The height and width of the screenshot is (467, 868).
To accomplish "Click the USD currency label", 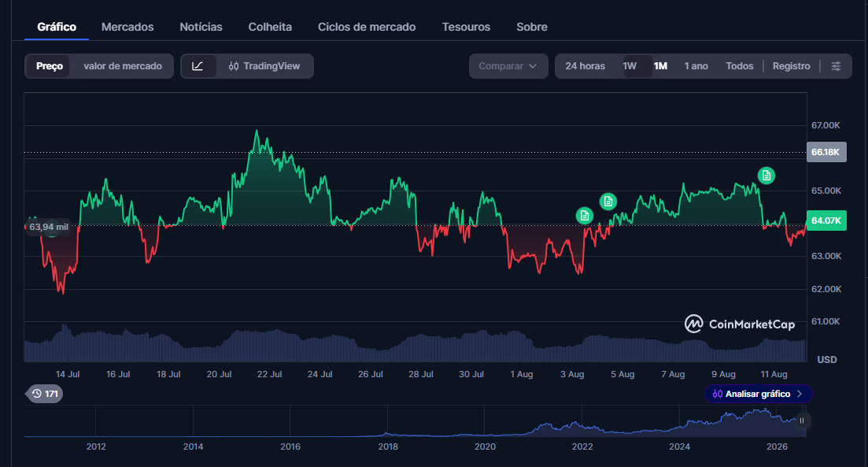I will 827,360.
